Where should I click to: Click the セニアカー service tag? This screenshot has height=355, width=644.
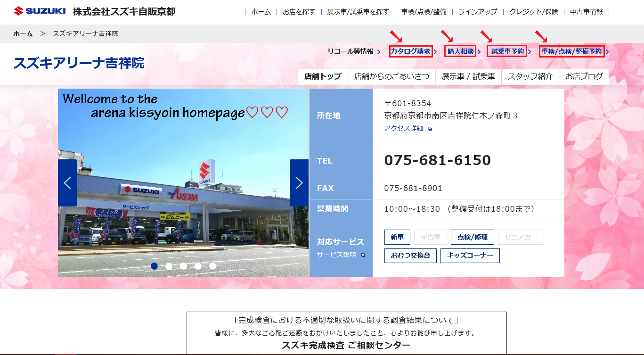pyautogui.click(x=521, y=237)
